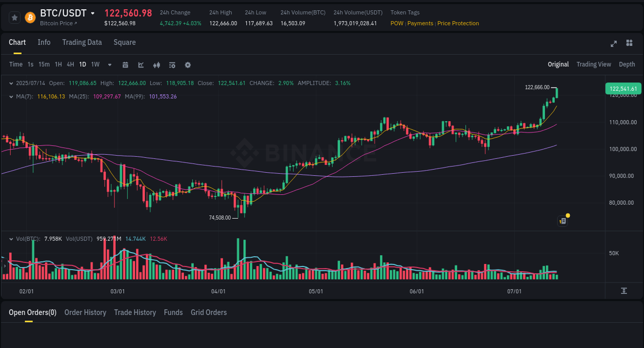Toggle the favorite star for BTC/USDT
Screen dimensions: 644x348
point(14,17)
